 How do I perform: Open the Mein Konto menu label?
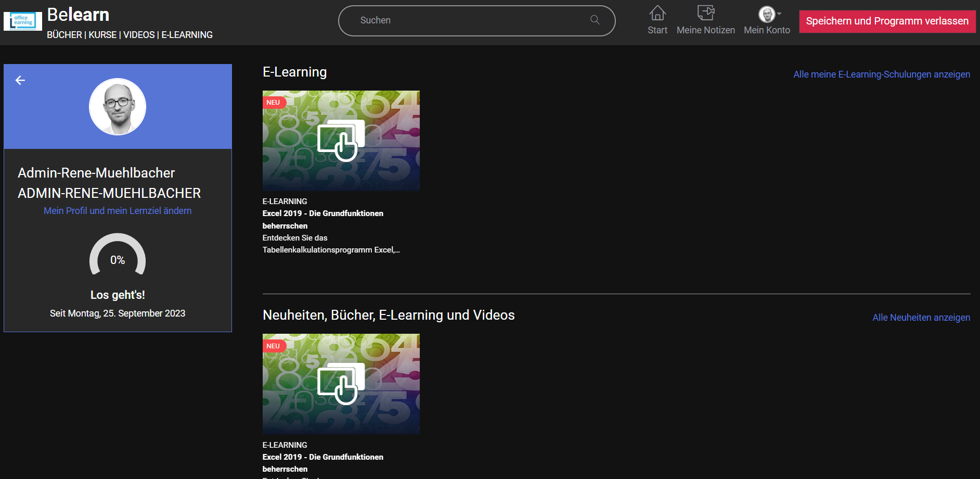point(767,30)
